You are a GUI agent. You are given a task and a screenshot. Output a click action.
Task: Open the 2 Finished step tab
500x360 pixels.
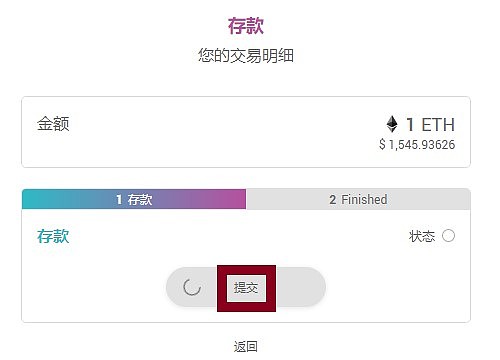[x=358, y=199]
